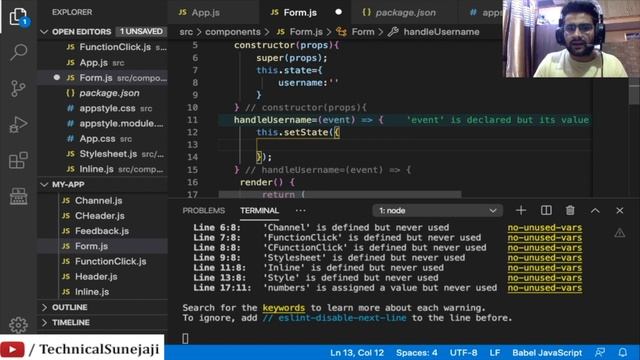Open FunctionClick.js in open editors
Viewport: 640px width, 360px height.
pyautogui.click(x=102, y=47)
